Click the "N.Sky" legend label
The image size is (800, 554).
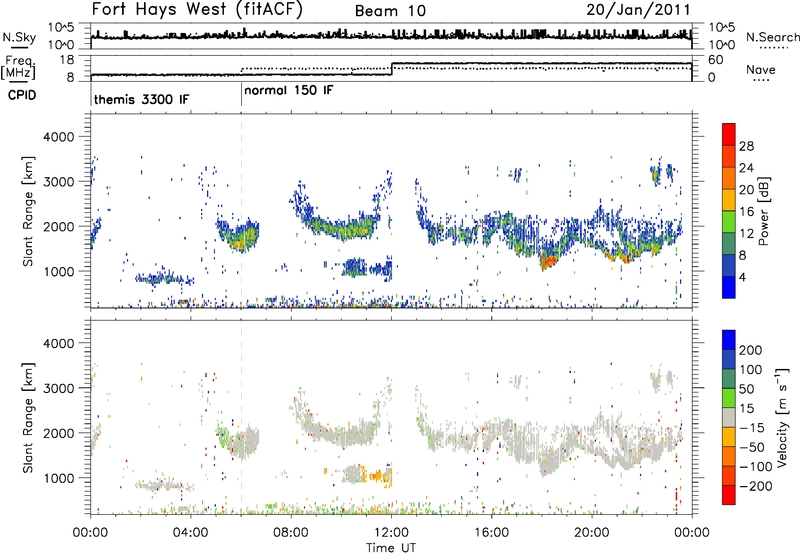(19, 37)
